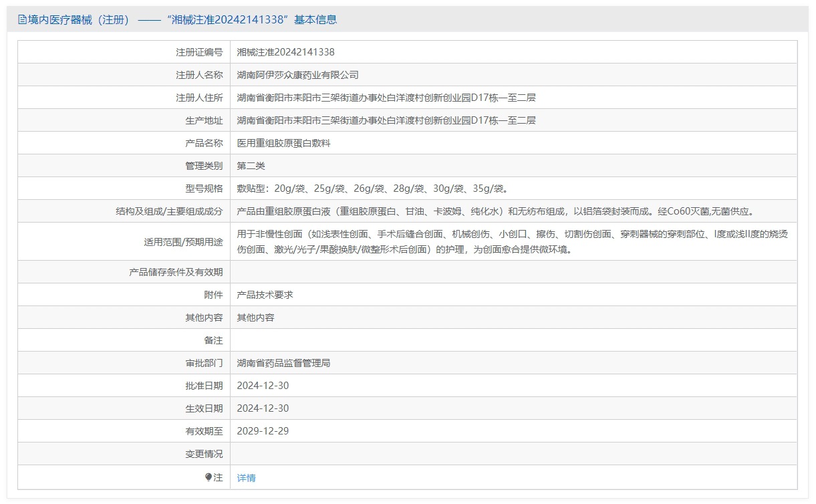This screenshot has width=816, height=504.
Task: Click the 生效日期 value 2024-12-30
Action: (x=263, y=408)
